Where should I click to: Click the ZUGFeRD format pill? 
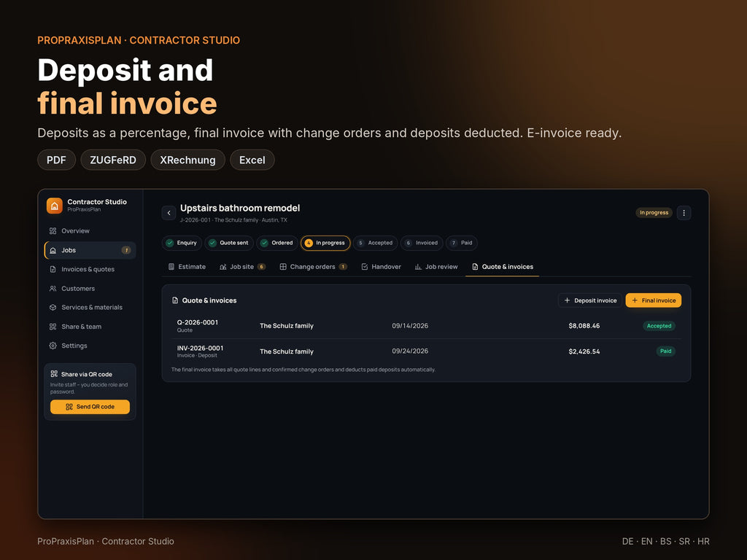coord(113,160)
